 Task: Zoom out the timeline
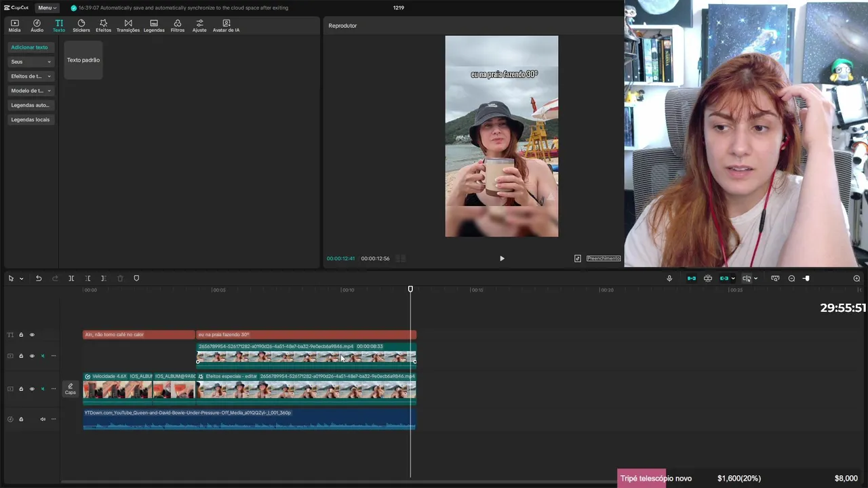(x=791, y=279)
